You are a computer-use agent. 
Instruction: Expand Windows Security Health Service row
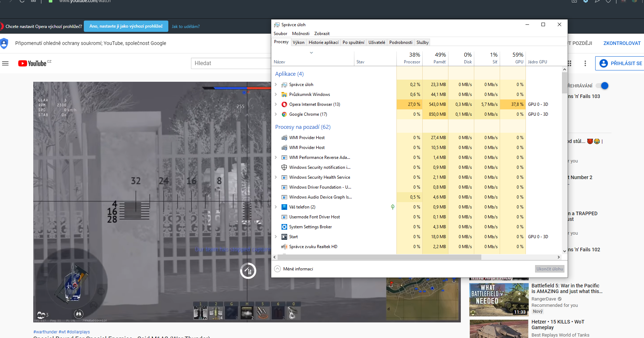[276, 177]
